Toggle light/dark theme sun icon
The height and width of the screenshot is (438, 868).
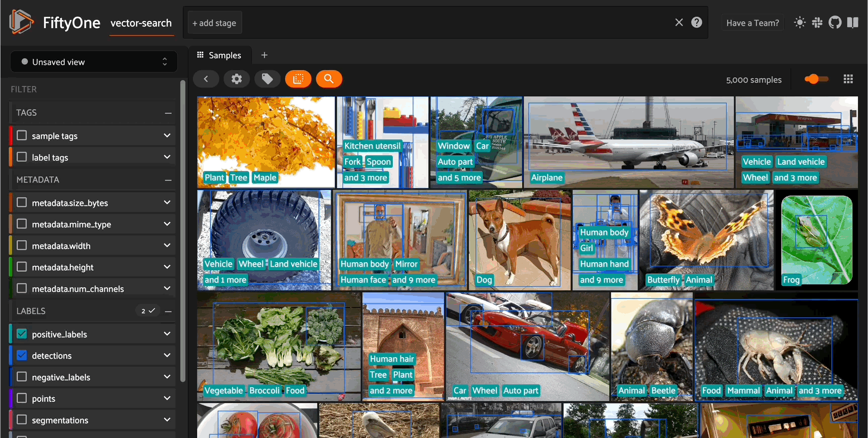[800, 23]
